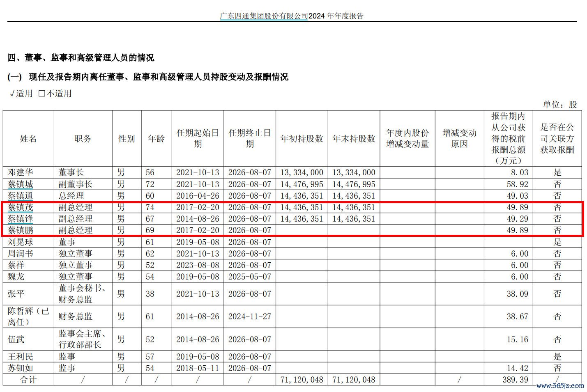Click 蔡镇城's year-end holding 14,476,995

[x=354, y=184]
